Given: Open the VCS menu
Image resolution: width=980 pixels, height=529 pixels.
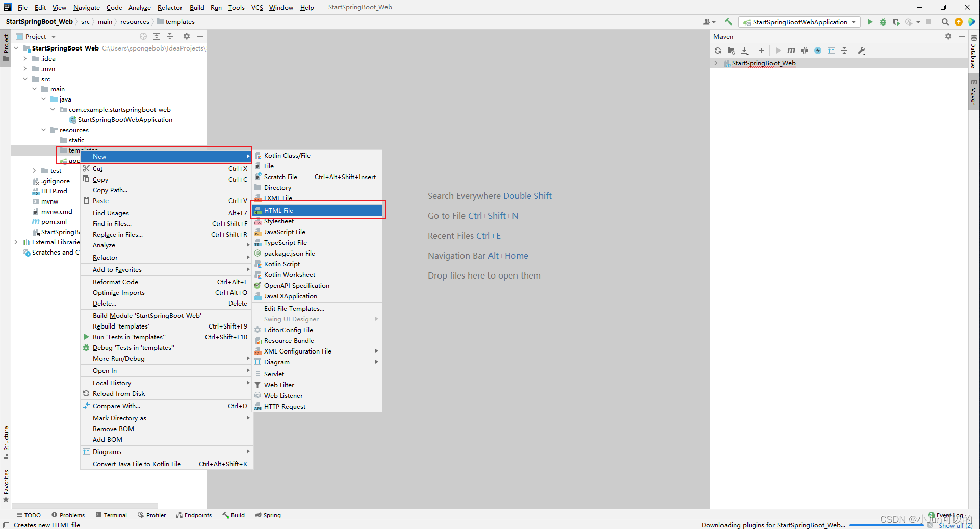Looking at the screenshot, I should point(257,7).
